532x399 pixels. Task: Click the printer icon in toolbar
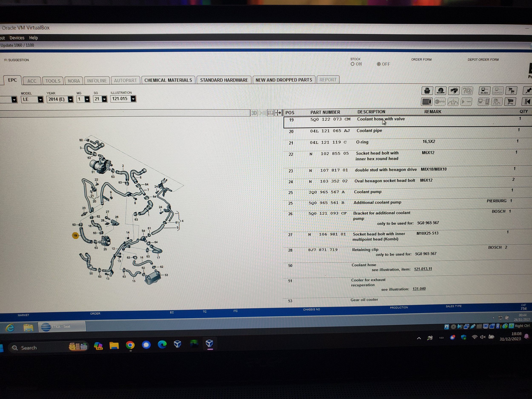coord(427,91)
